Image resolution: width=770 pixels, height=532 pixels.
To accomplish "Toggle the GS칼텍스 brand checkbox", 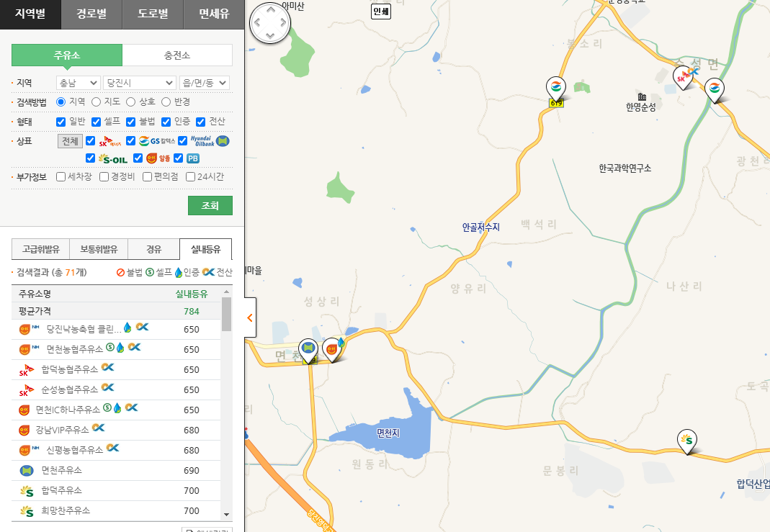I will coord(130,141).
